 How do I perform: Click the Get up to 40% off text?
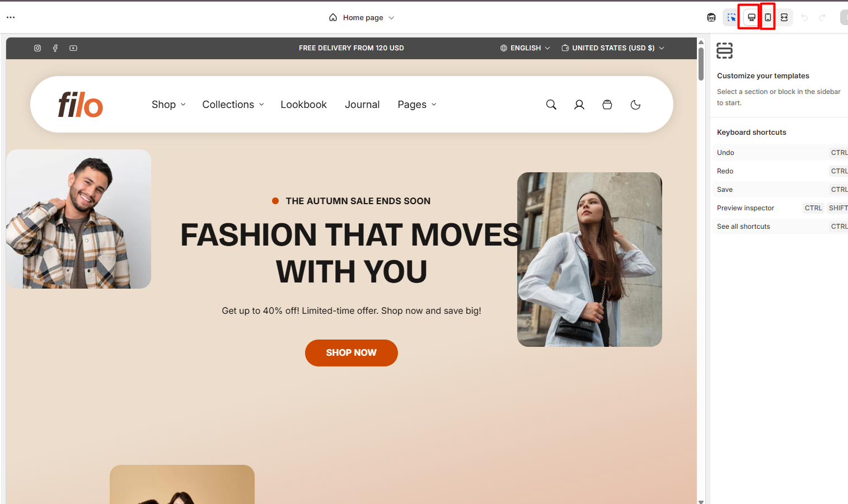click(352, 310)
